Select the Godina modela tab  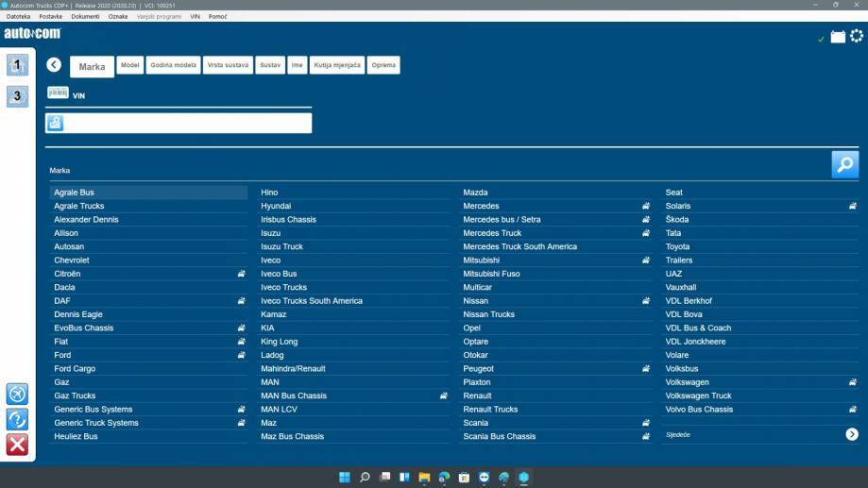click(x=174, y=64)
